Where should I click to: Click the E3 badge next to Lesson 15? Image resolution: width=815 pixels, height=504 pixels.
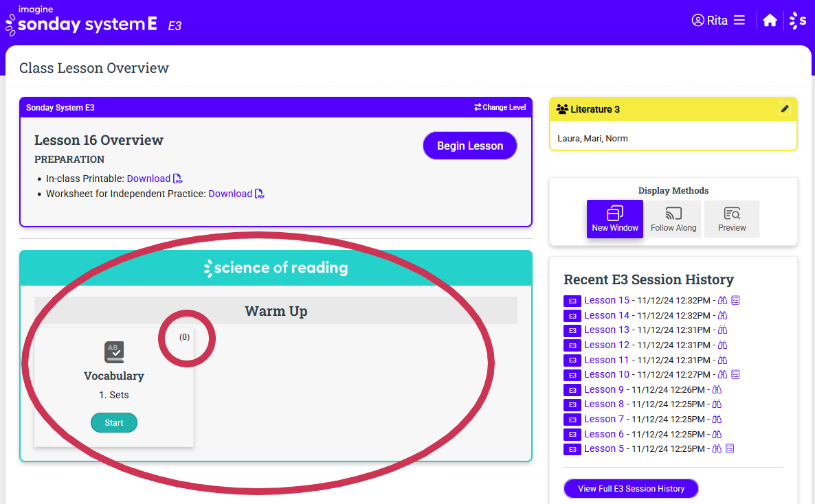tap(572, 301)
